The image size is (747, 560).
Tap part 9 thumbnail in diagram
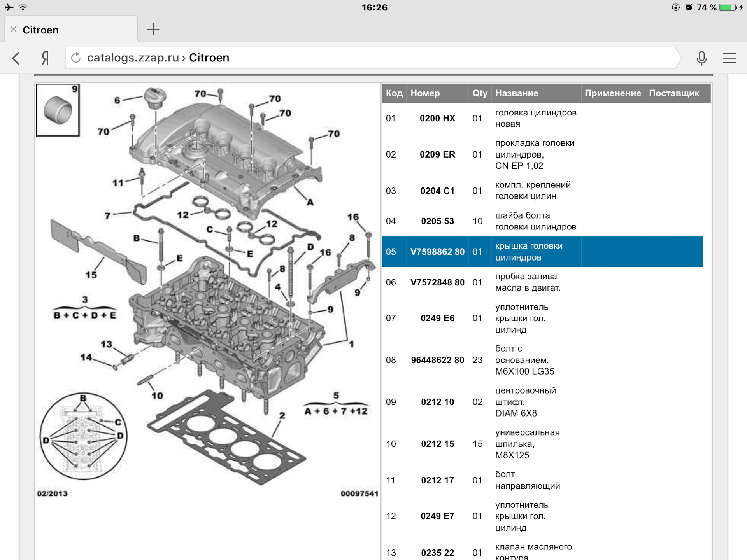(58, 110)
